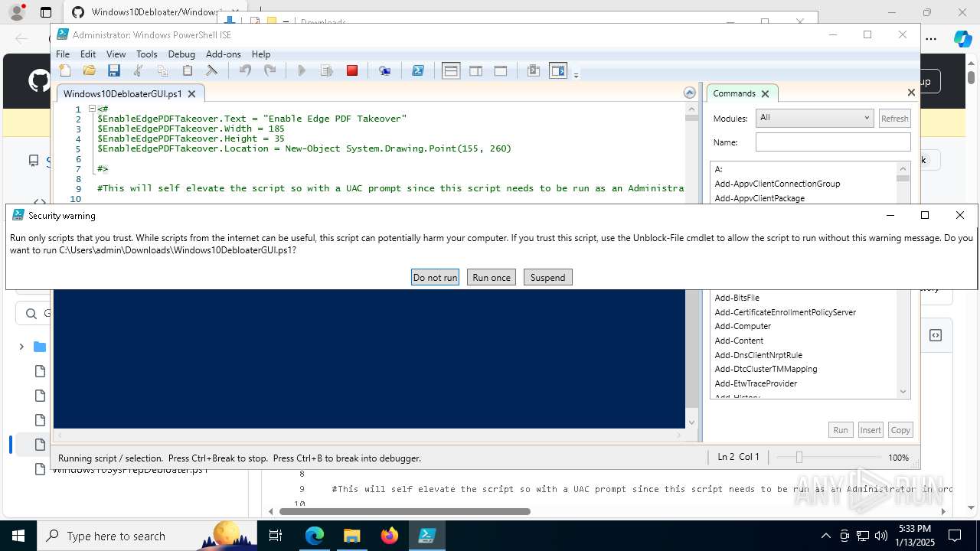Click the console pane scroll down arrow
Image resolution: width=980 pixels, height=551 pixels.
(691, 422)
